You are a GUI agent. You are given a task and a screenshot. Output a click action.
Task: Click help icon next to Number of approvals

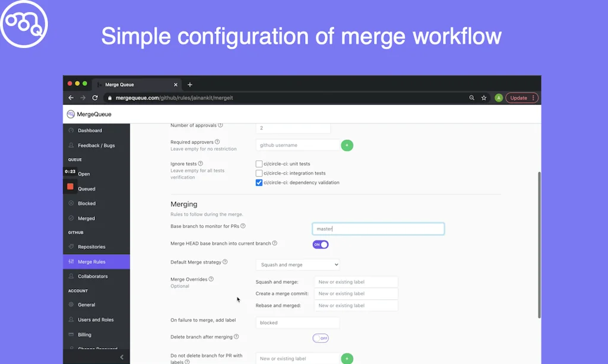(x=220, y=125)
